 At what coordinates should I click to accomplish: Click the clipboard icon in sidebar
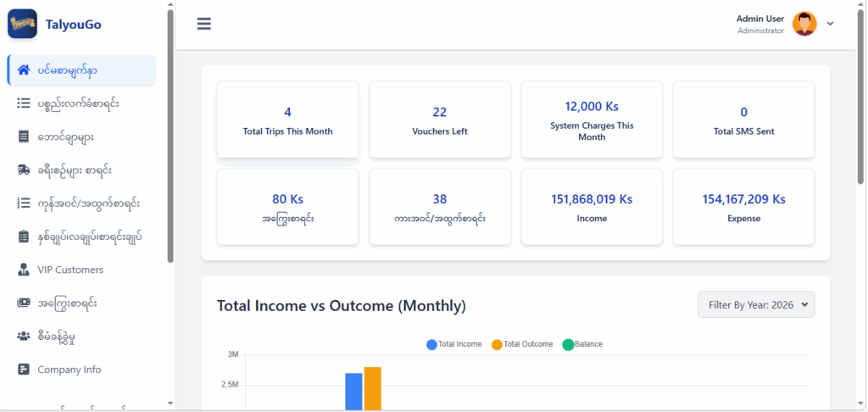click(x=24, y=237)
